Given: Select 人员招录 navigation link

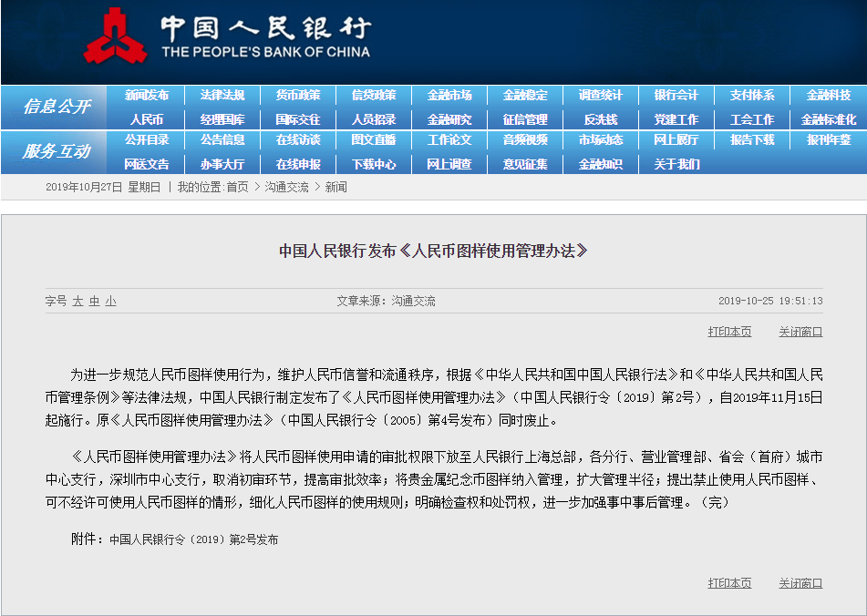Looking at the screenshot, I should pyautogui.click(x=374, y=119).
